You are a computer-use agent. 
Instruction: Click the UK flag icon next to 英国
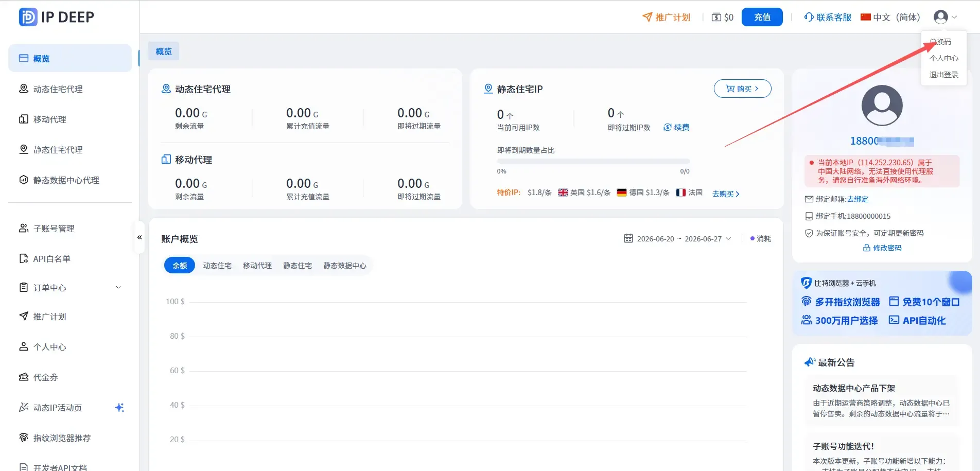[x=563, y=193]
